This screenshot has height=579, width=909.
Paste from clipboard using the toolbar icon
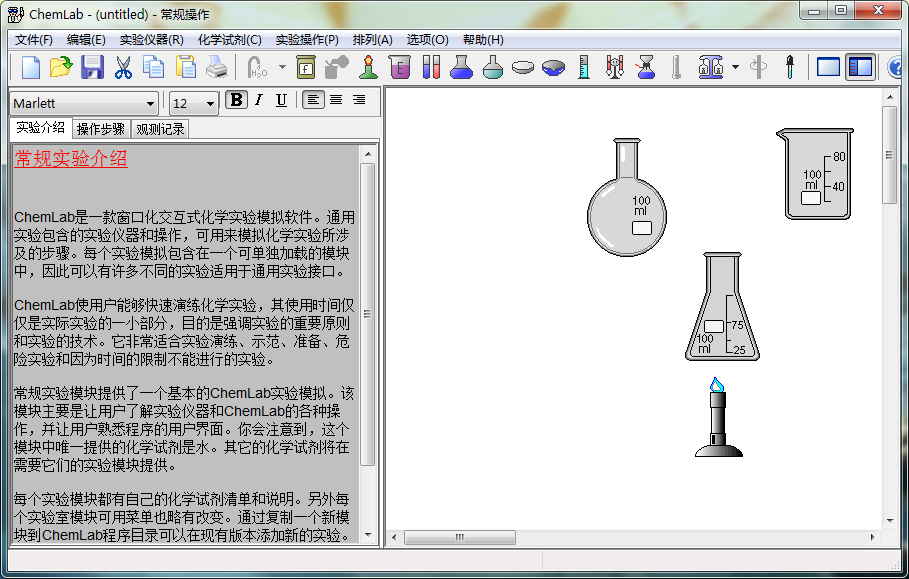186,67
